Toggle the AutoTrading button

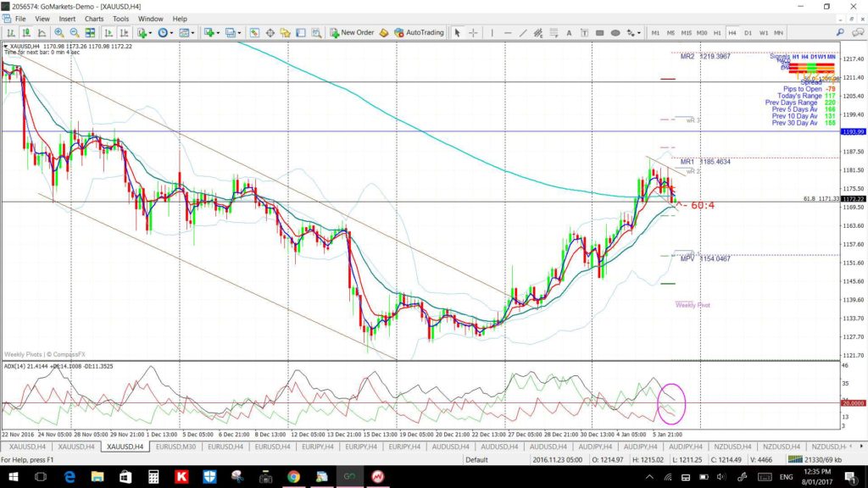(419, 33)
